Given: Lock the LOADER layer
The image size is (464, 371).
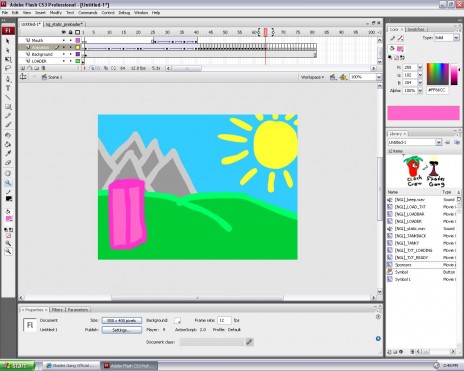Looking at the screenshot, I should click(x=70, y=61).
